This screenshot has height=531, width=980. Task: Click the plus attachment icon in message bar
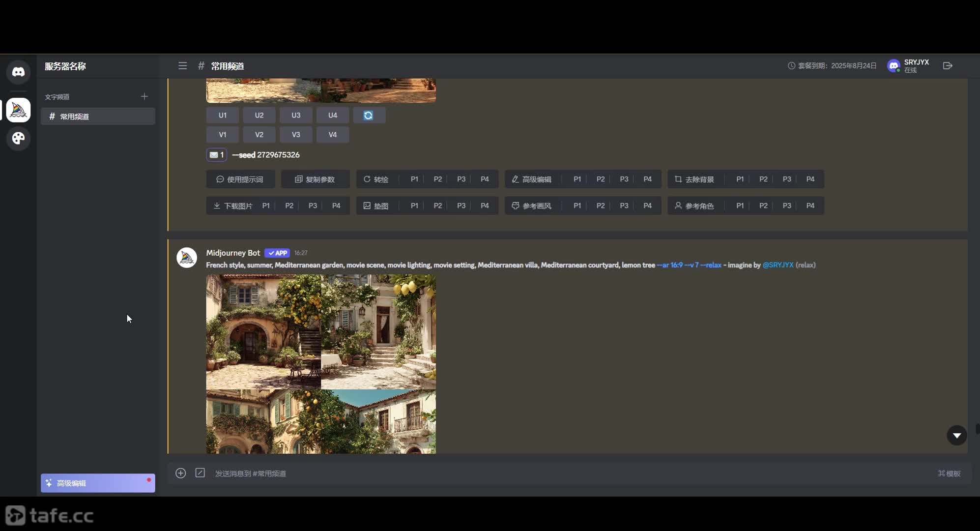point(180,473)
